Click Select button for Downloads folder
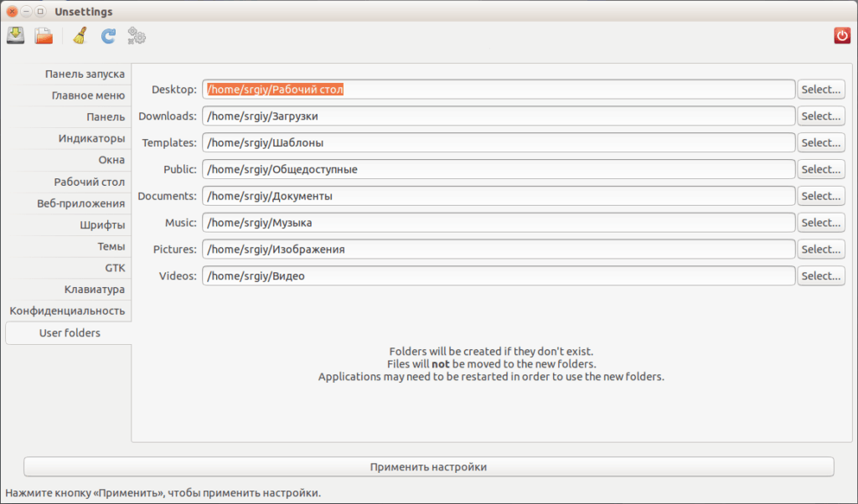Screen dimensions: 858x504 (x=821, y=116)
